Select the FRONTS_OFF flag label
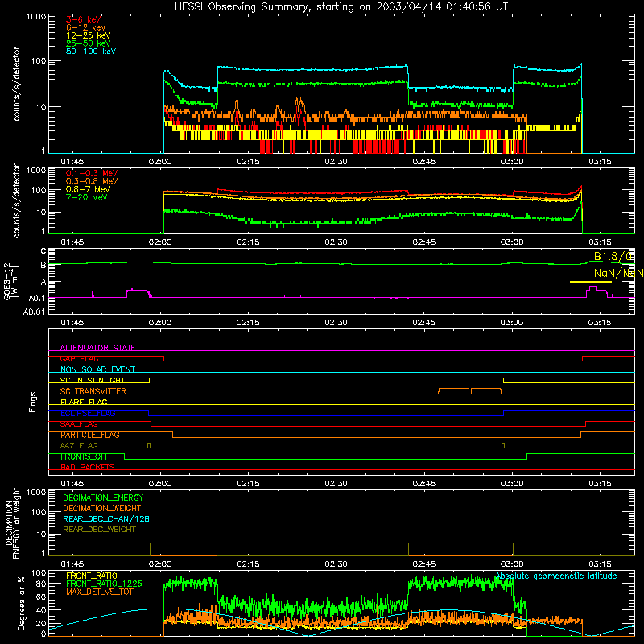The height and width of the screenshot is (644, 644). point(85,456)
